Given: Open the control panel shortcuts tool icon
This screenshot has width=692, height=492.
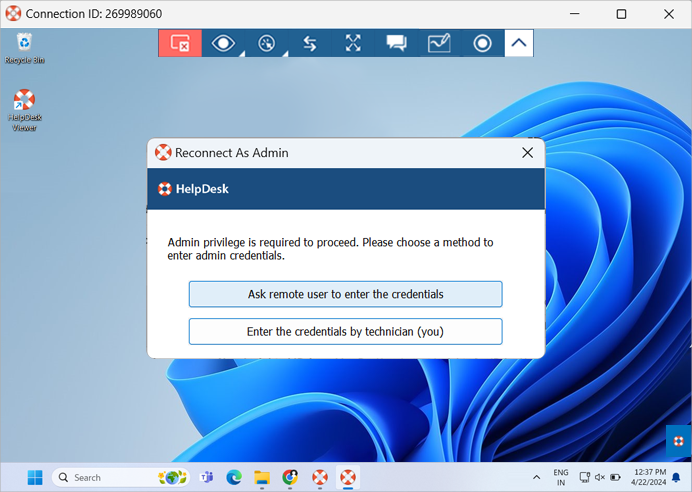Looking at the screenshot, I should [267, 43].
